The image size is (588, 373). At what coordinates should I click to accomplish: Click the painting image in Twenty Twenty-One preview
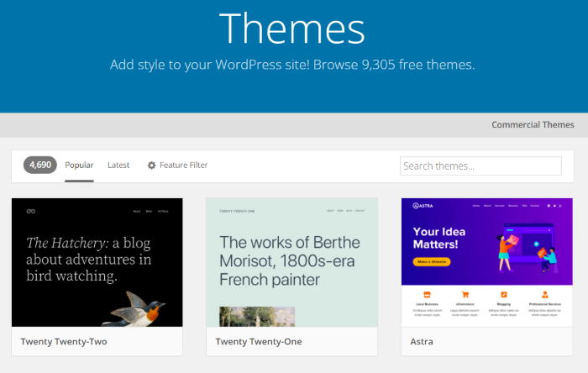click(x=257, y=317)
